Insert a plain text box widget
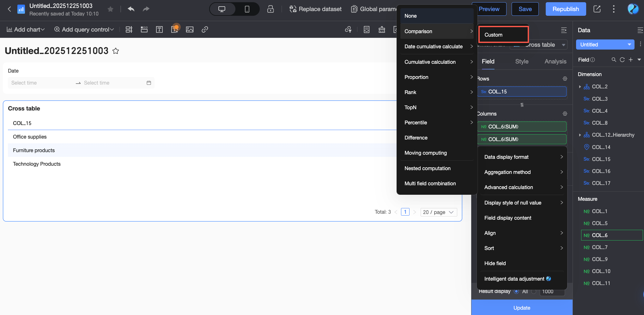 click(x=159, y=30)
